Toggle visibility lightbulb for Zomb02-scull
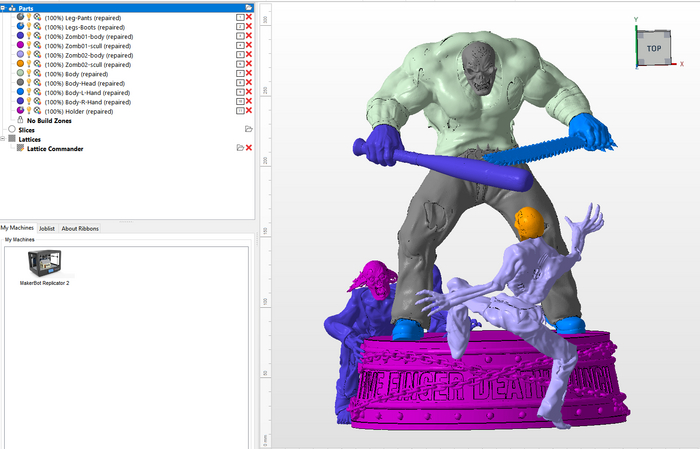Viewport: 700px width, 449px height. coord(29,64)
